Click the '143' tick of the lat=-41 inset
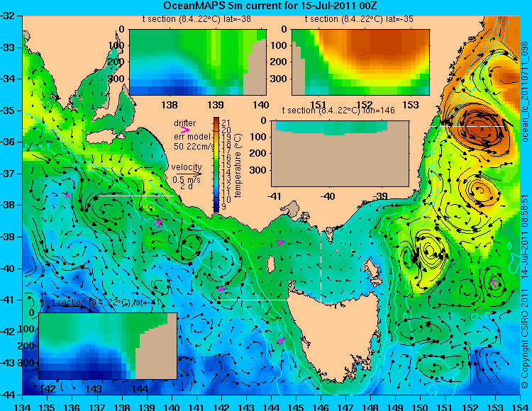Screen dimensions: 532x411 point(94,388)
